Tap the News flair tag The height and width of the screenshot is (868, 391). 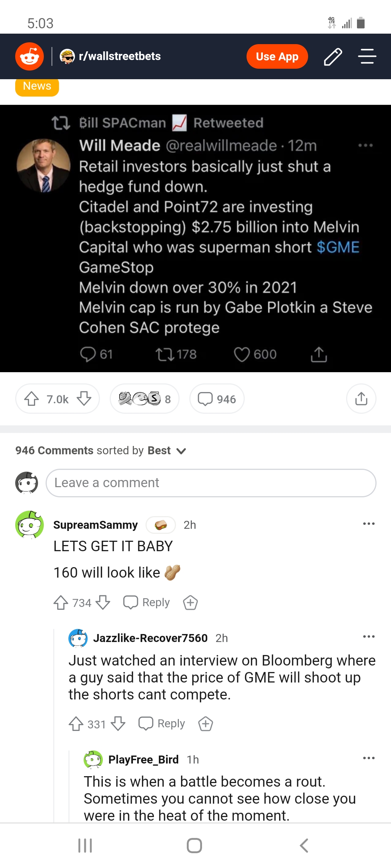coord(37,87)
